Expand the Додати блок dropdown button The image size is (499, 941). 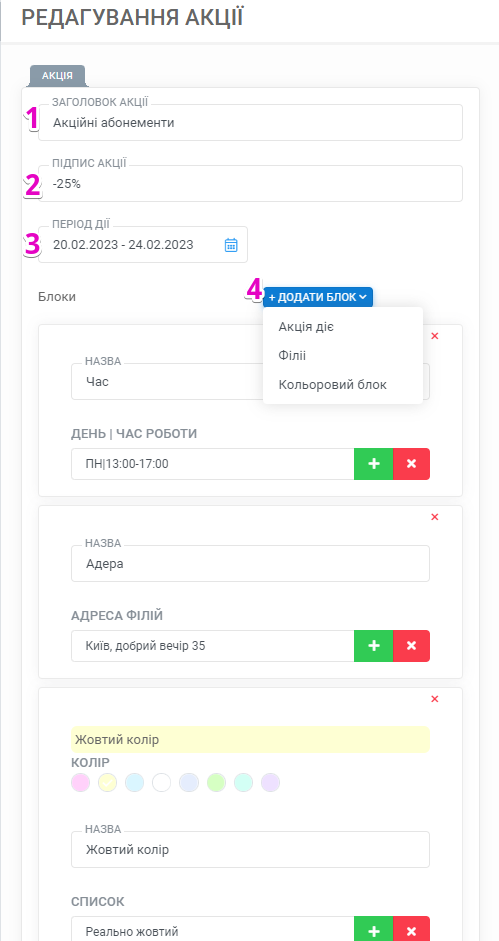click(318, 297)
